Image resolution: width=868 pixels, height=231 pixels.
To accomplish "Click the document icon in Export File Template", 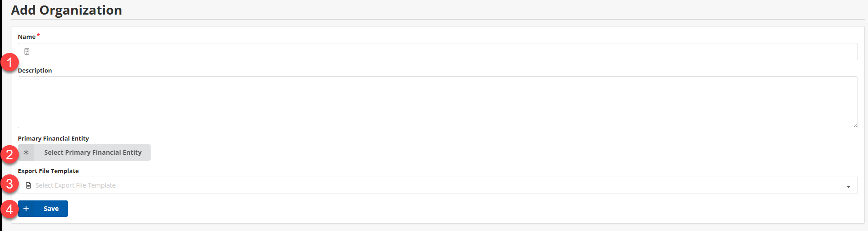I will [28, 185].
